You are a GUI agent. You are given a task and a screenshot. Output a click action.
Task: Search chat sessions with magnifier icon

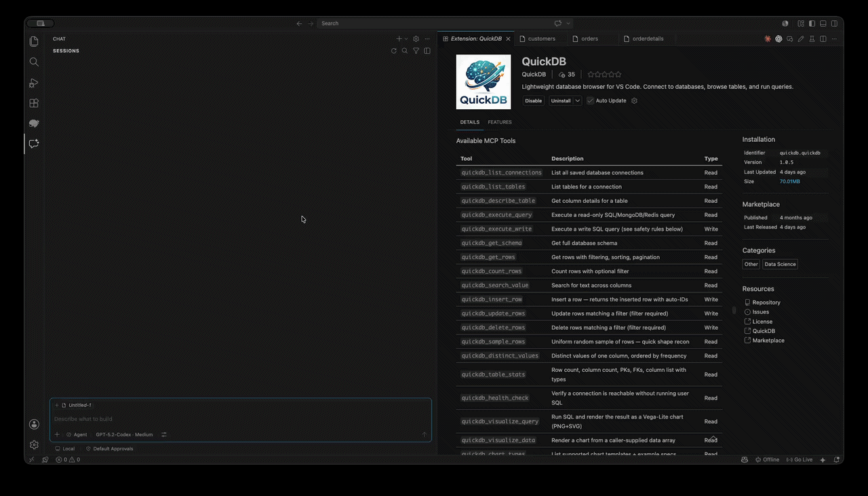pyautogui.click(x=405, y=51)
